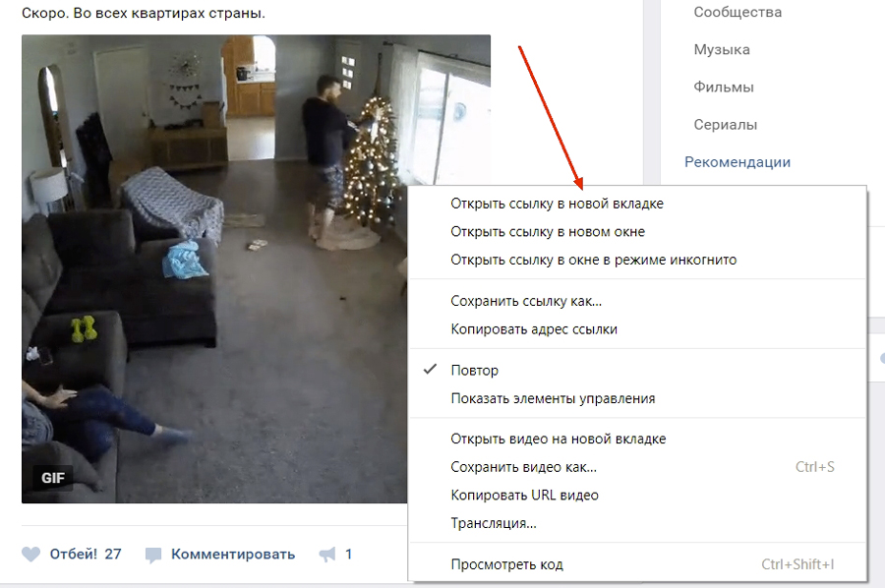Click the share megaphone icon

point(327,555)
